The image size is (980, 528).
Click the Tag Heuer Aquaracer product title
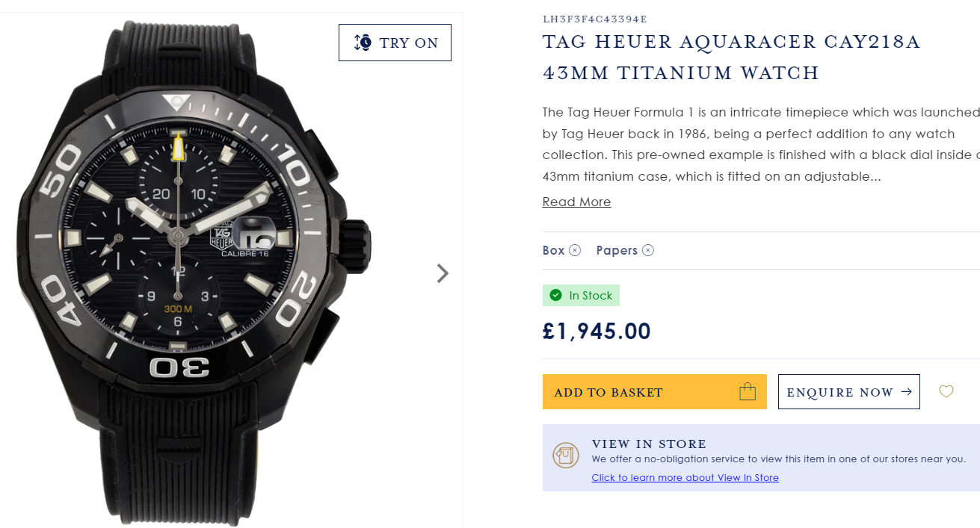[x=731, y=57]
